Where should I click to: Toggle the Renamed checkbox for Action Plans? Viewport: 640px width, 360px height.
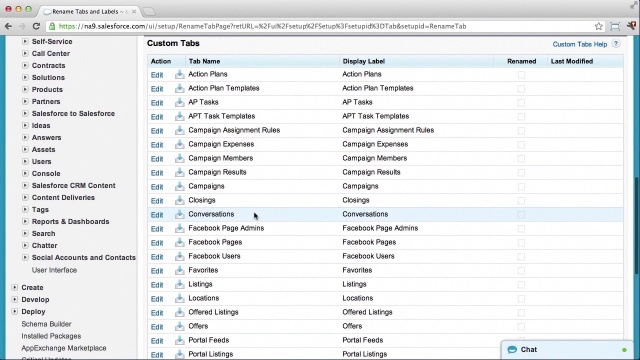[521, 75]
